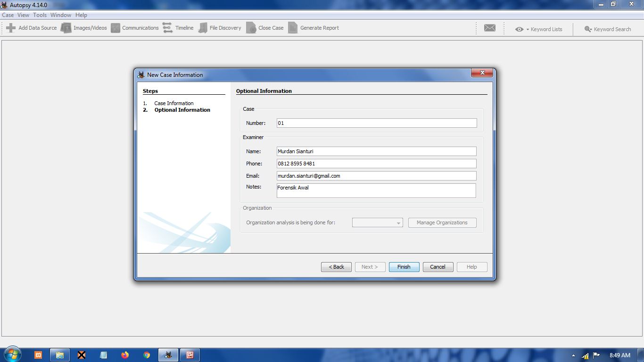This screenshot has height=362, width=644.
Task: Click the Finish button
Action: coord(404,267)
